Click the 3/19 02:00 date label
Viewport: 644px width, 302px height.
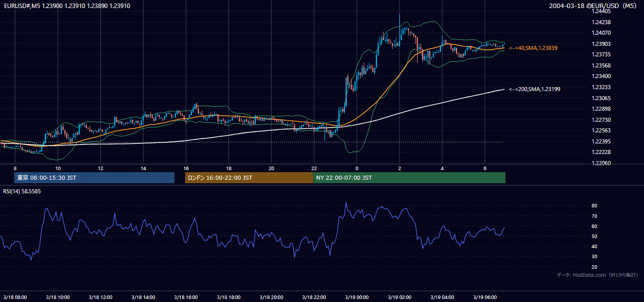click(400, 297)
